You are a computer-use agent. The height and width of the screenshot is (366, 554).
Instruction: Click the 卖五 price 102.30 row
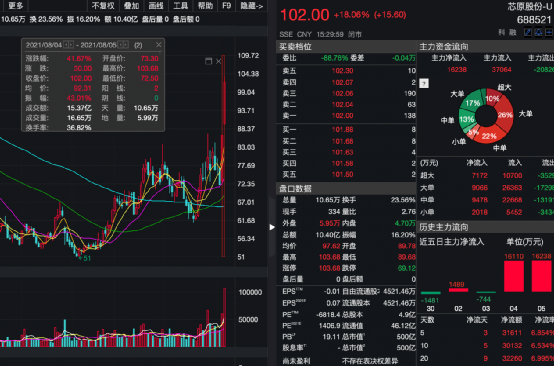coord(346,71)
